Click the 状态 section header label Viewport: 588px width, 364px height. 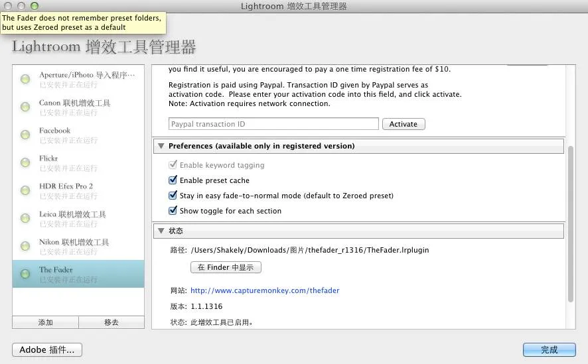[176, 231]
